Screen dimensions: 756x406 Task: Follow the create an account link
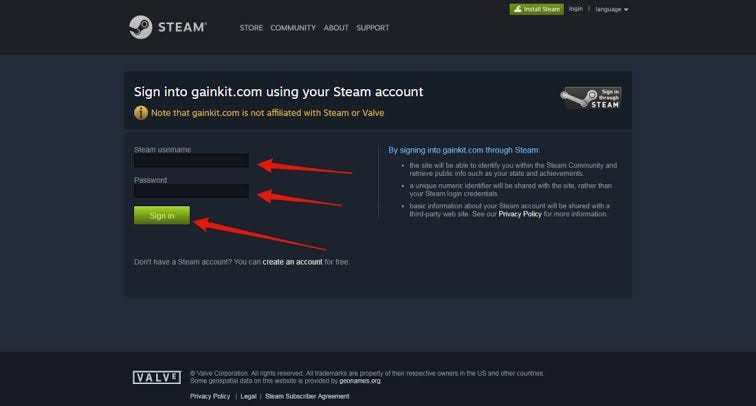click(292, 262)
